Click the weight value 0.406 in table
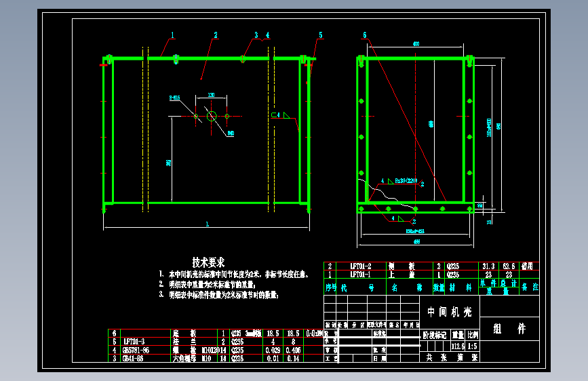 tap(293, 350)
